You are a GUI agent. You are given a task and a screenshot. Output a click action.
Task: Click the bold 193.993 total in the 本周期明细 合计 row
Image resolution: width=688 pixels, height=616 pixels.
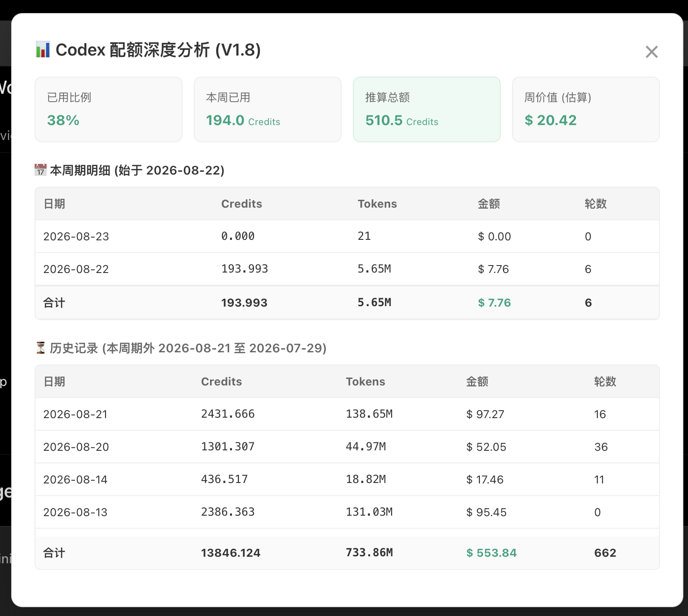point(244,303)
